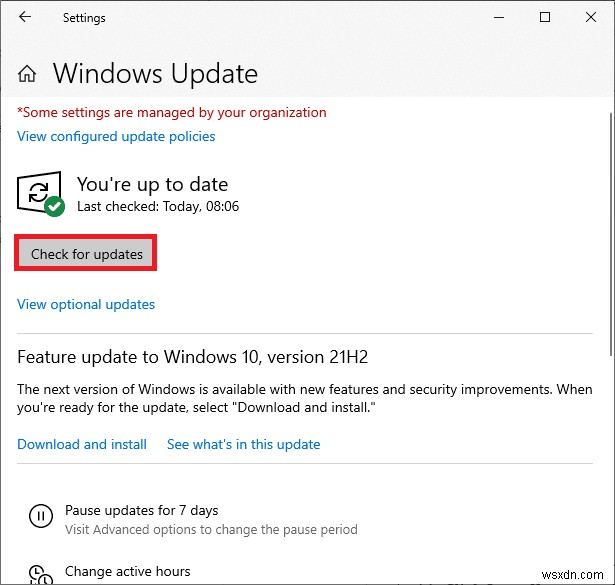Screen dimensions: 615x585
Task: Click the Settings window title text
Action: (x=84, y=18)
